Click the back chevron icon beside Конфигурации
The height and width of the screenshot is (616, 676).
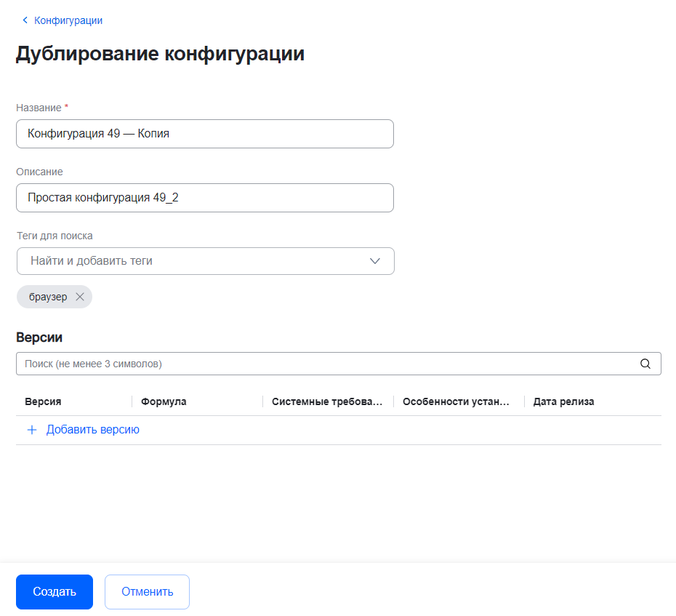(25, 20)
